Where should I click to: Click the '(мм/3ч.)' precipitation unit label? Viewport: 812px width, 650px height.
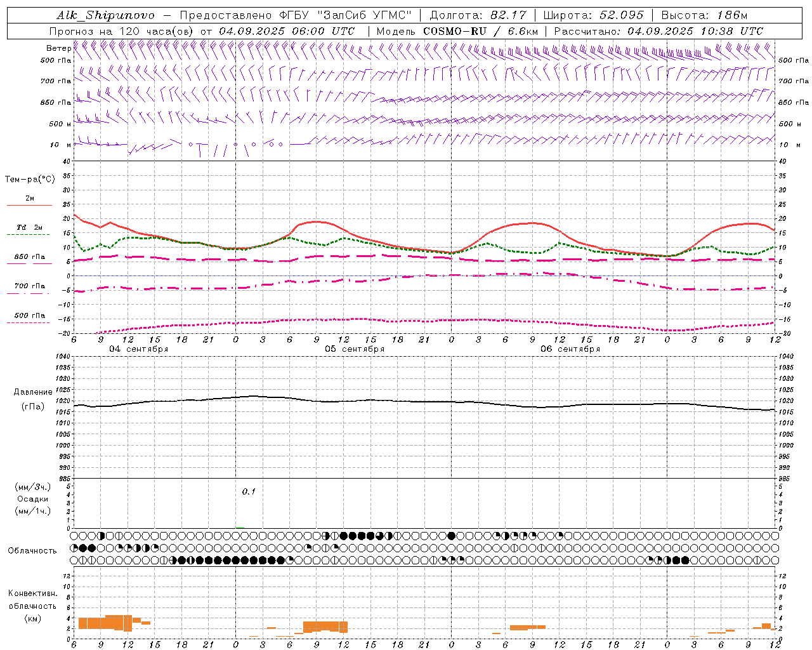[32, 487]
